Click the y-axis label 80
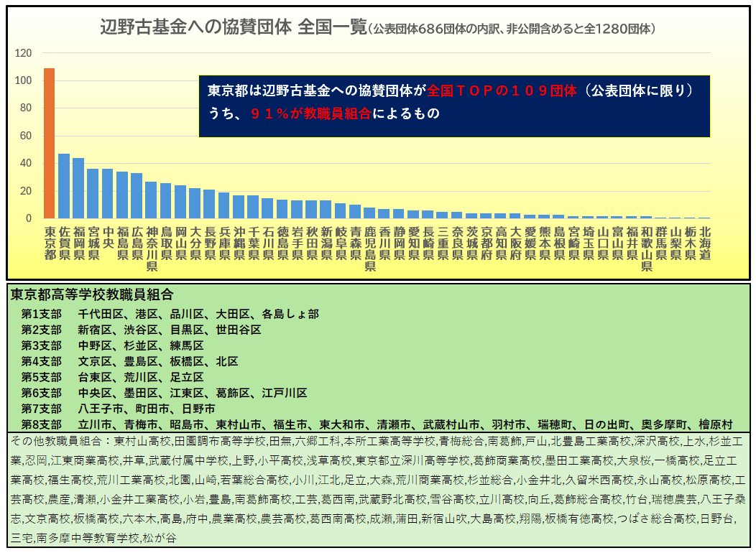This screenshot has height=553, width=756. tap(26, 108)
